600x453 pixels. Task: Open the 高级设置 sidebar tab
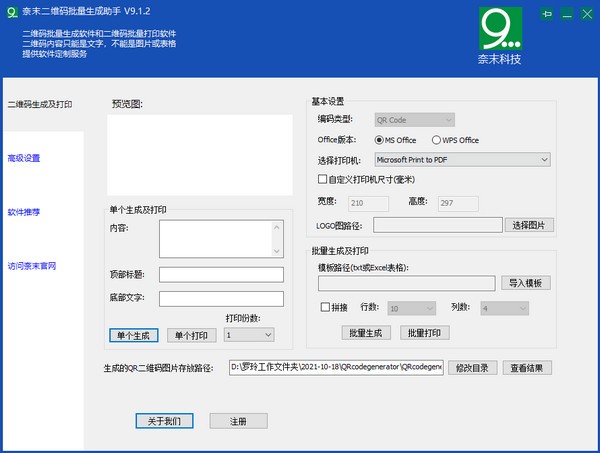click(24, 158)
